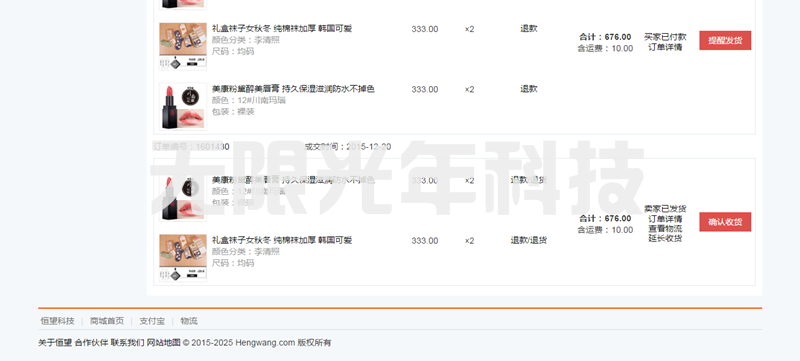Click © 2015-2025 Hengwang.com 版权所有 text
This screenshot has width=800, height=361.
(x=257, y=343)
